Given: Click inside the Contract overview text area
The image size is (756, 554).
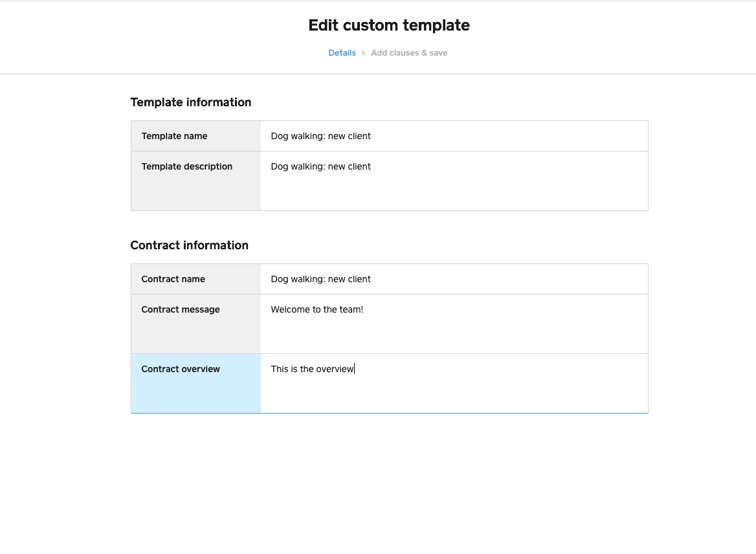Looking at the screenshot, I should point(454,383).
